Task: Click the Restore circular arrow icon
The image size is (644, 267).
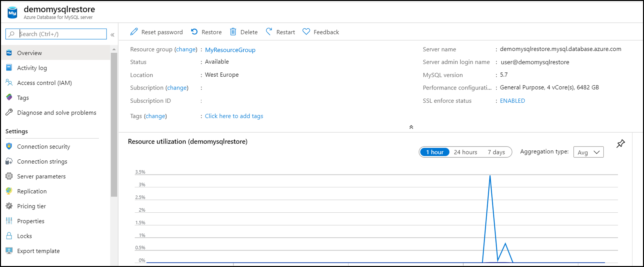Action: (195, 32)
